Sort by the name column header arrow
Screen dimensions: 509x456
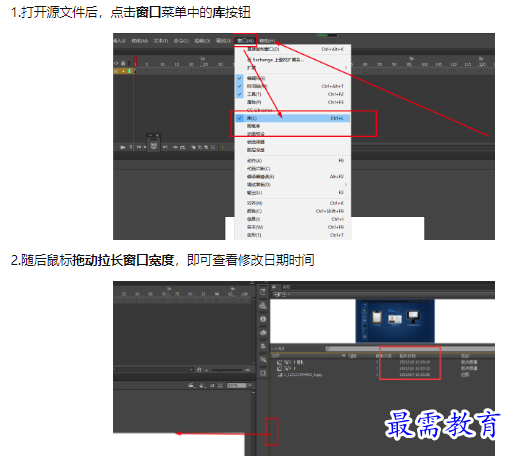[344, 356]
